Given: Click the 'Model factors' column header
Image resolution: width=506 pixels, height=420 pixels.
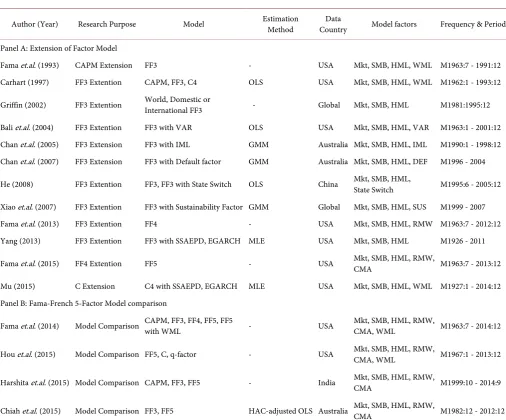Looking at the screenshot, I should [x=394, y=24].
